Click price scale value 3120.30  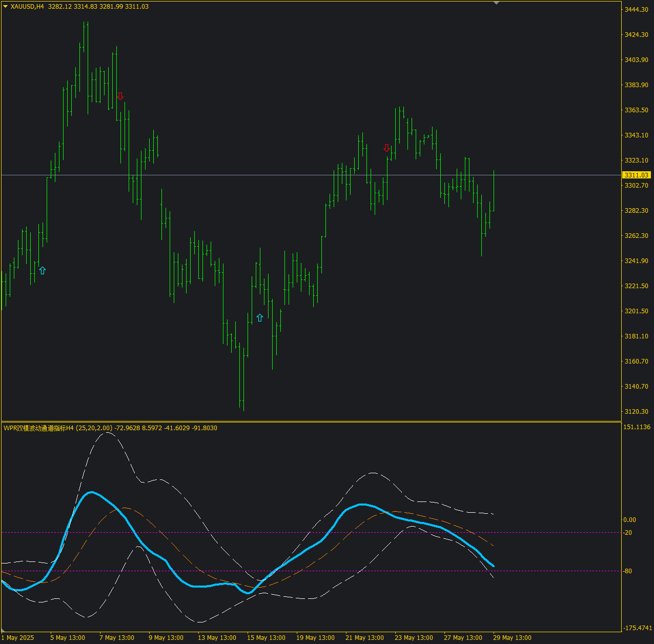[x=636, y=412]
